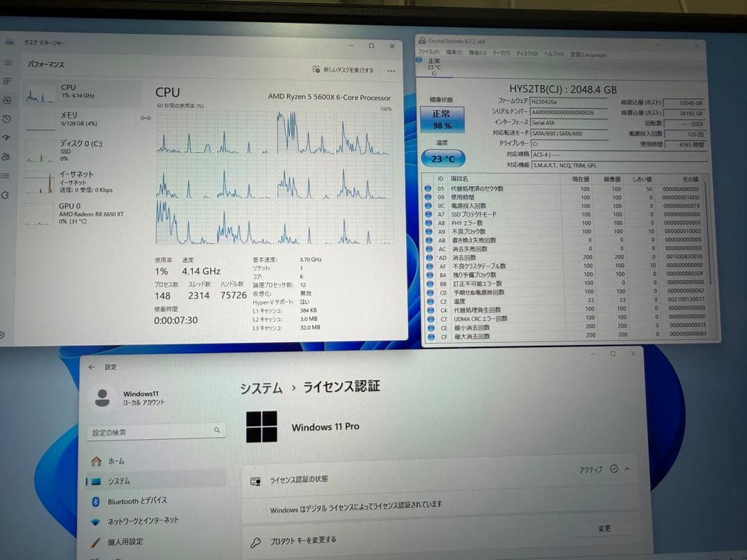Select the メモリ performance item
The image size is (747, 560).
(x=82, y=120)
